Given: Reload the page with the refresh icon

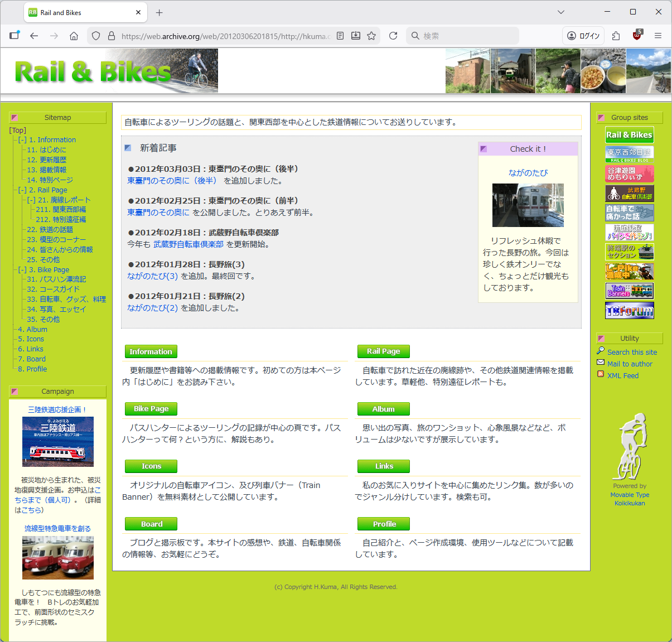Looking at the screenshot, I should click(393, 36).
